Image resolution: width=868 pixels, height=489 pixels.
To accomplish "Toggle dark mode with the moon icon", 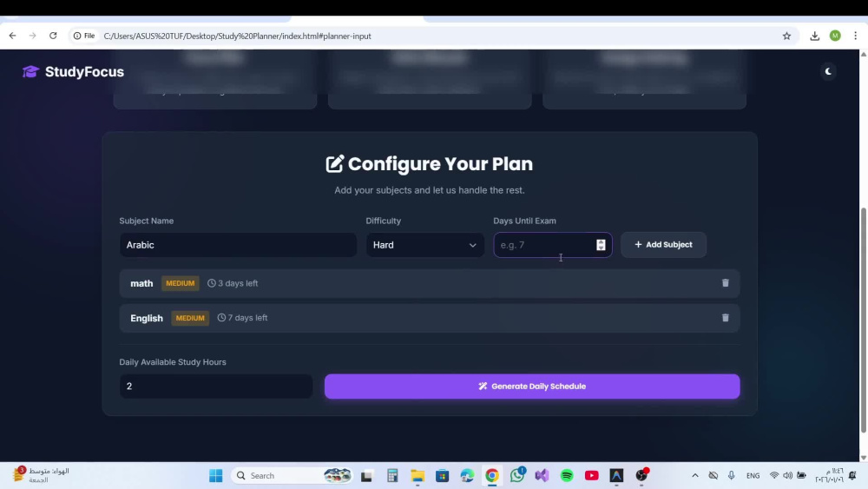I will click(828, 71).
